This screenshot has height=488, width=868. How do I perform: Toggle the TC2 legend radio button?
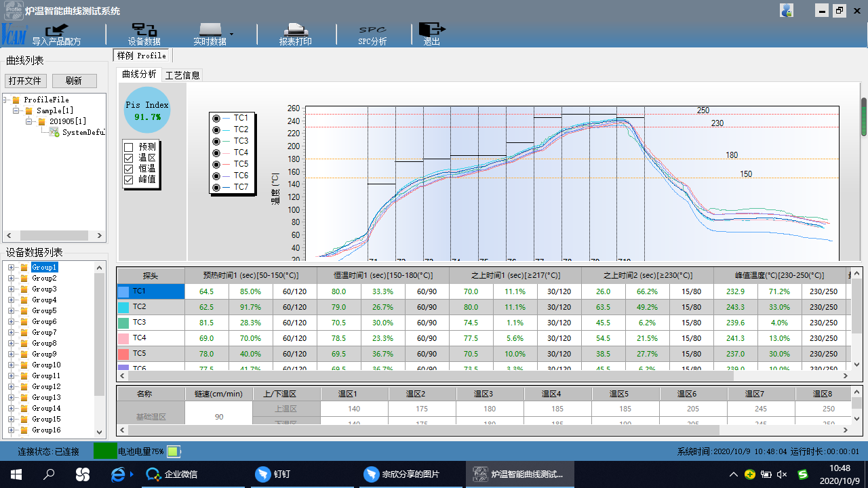click(x=216, y=129)
